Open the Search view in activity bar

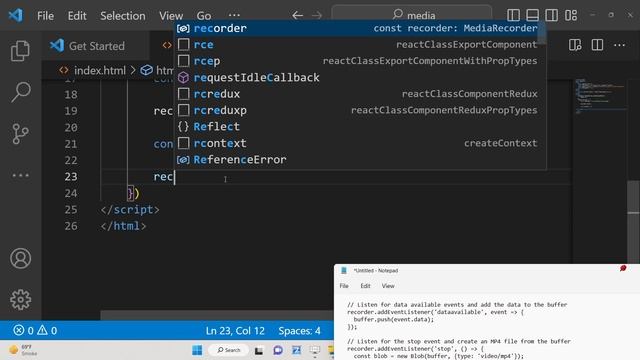click(20, 92)
